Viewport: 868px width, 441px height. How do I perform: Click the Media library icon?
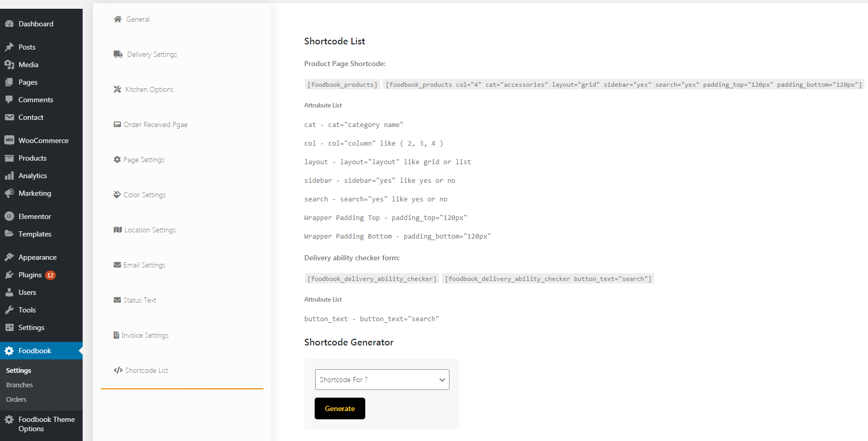[x=9, y=65]
